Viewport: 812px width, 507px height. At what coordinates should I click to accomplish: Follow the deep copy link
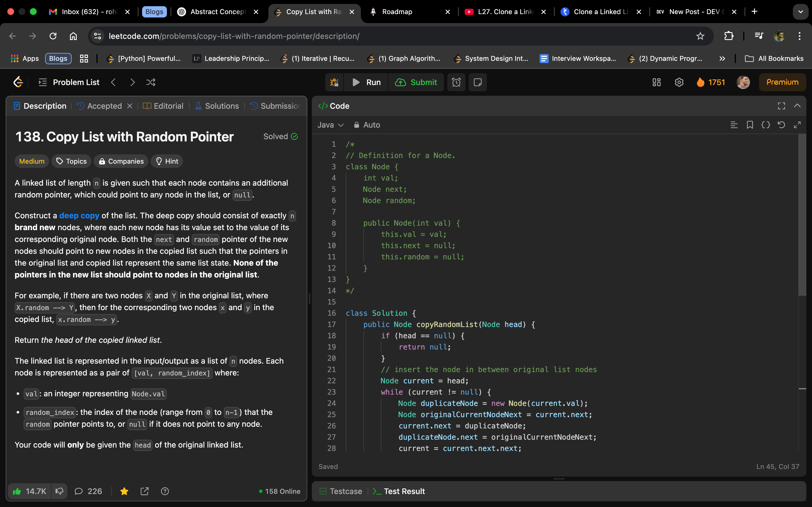[x=79, y=215]
